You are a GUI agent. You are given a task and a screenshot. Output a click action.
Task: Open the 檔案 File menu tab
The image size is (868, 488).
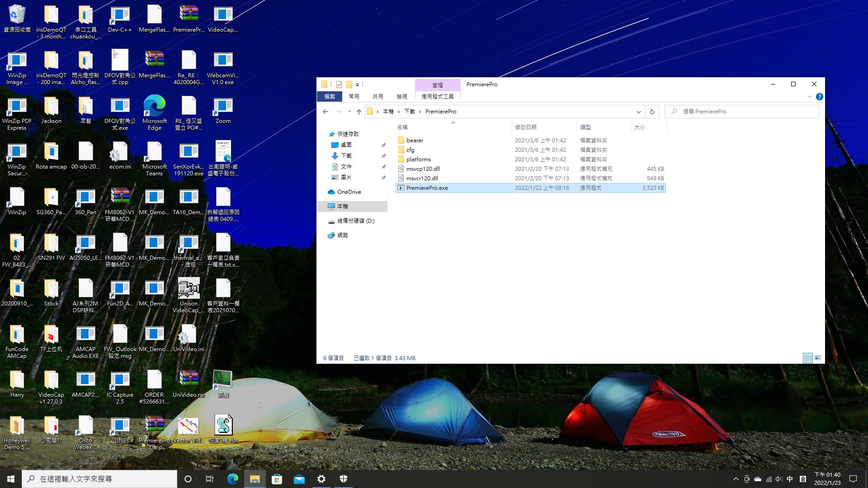click(x=330, y=97)
